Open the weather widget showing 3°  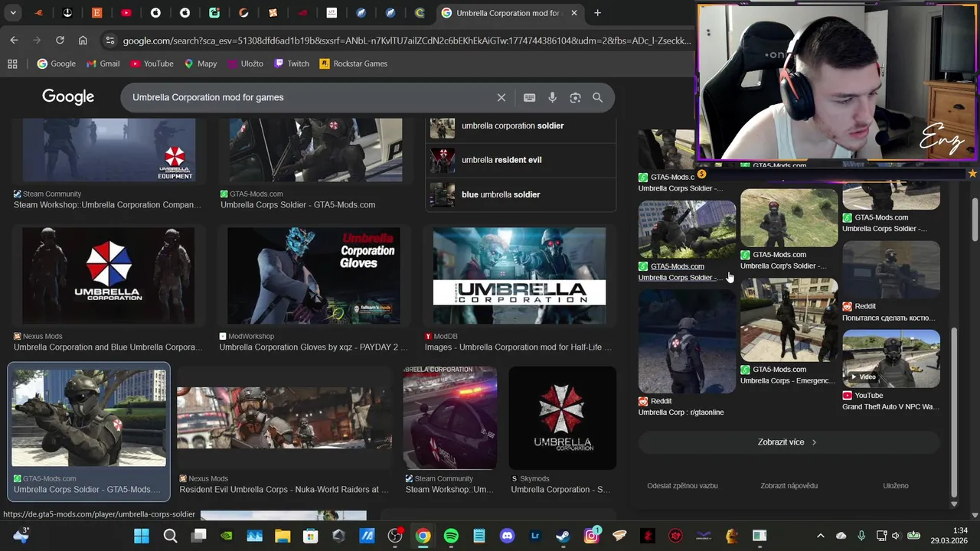tap(21, 535)
